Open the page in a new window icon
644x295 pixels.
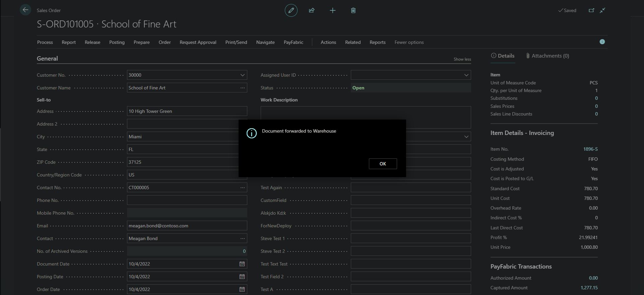pos(591,10)
